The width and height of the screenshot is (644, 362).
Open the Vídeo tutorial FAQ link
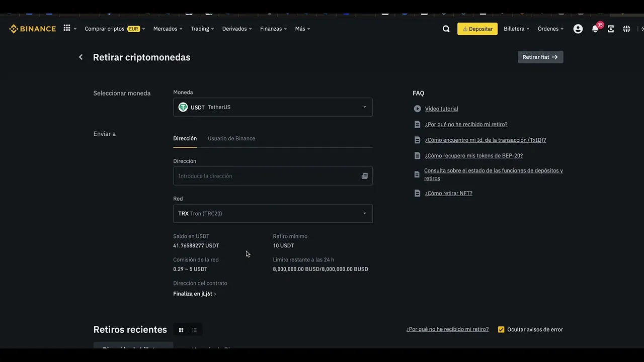[x=441, y=109]
